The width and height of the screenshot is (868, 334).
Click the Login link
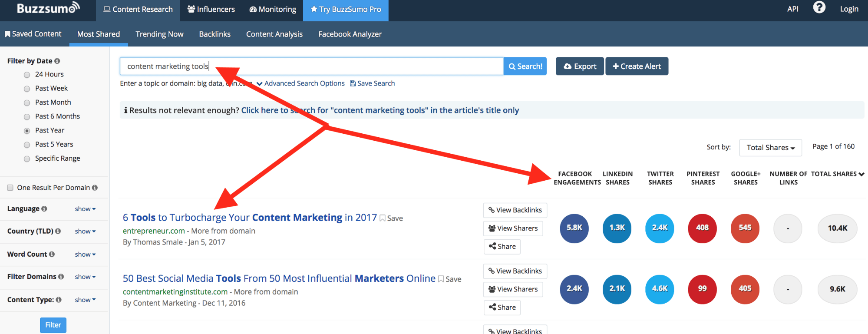pos(849,9)
